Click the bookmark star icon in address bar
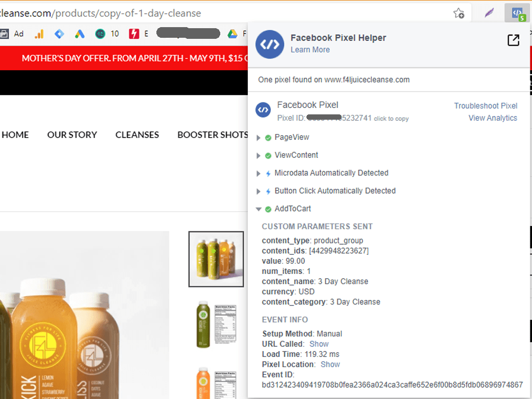Screen dimensions: 532x399 tap(459, 13)
